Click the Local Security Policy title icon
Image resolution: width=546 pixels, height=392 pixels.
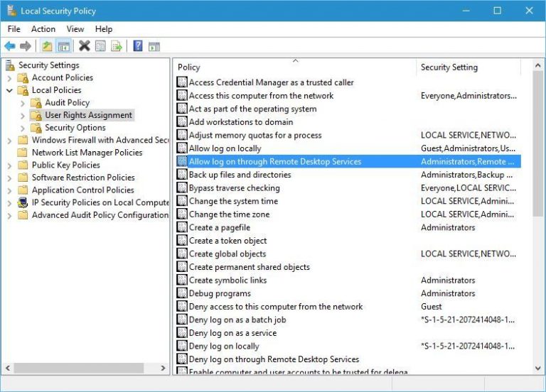11,11
